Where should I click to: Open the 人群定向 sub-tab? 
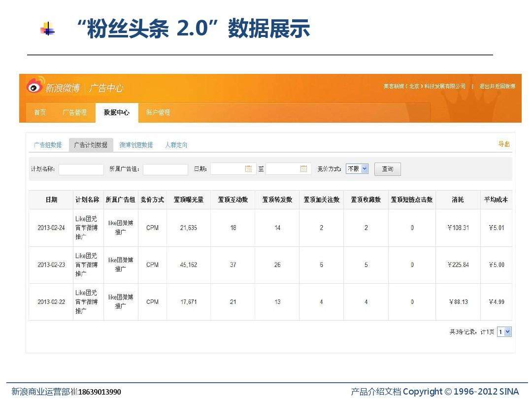[x=176, y=145]
